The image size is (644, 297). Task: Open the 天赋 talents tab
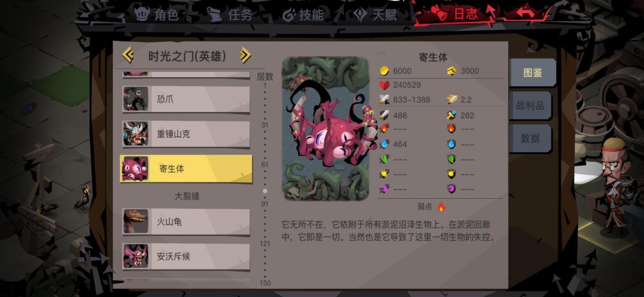[x=376, y=15]
